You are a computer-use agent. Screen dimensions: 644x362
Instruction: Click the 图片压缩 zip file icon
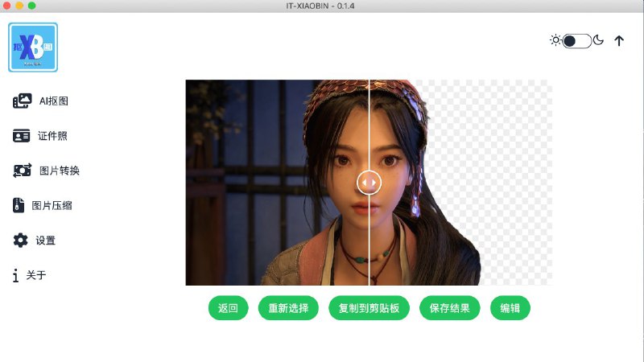(x=18, y=205)
